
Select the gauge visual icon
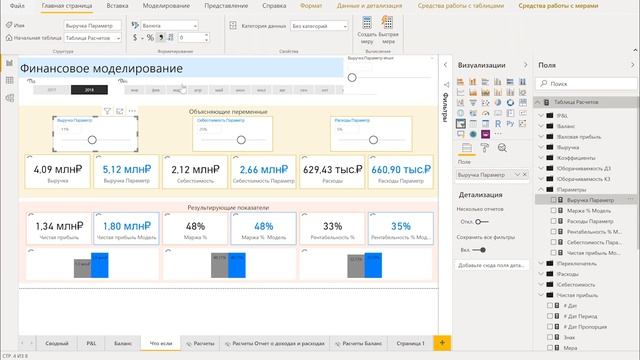click(x=485, y=113)
